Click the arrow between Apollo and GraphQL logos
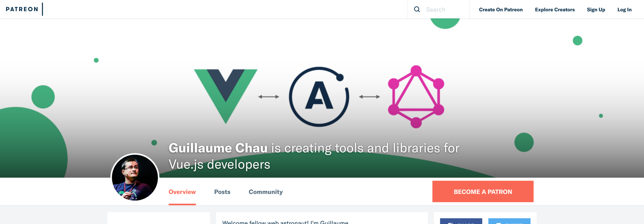Image resolution: width=644 pixels, height=224 pixels. [369, 97]
